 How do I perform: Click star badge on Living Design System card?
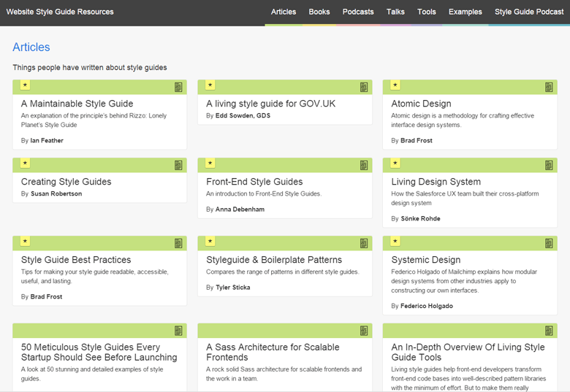coord(395,163)
